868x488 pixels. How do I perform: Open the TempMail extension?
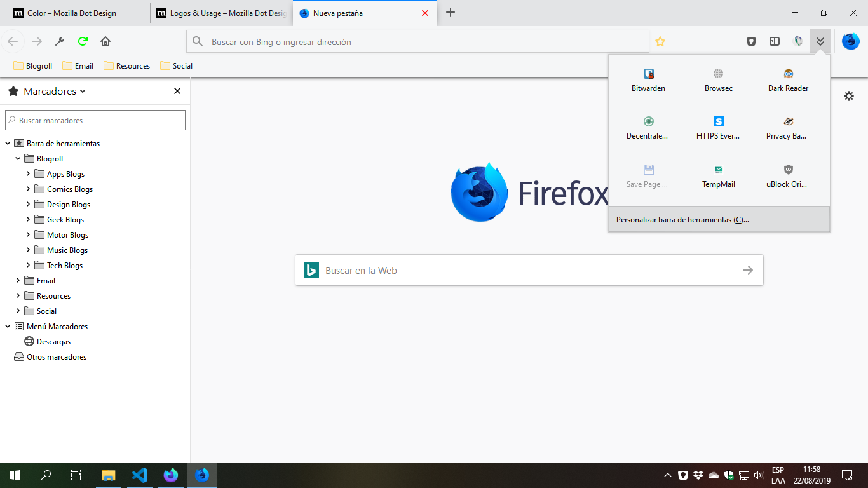coord(718,176)
